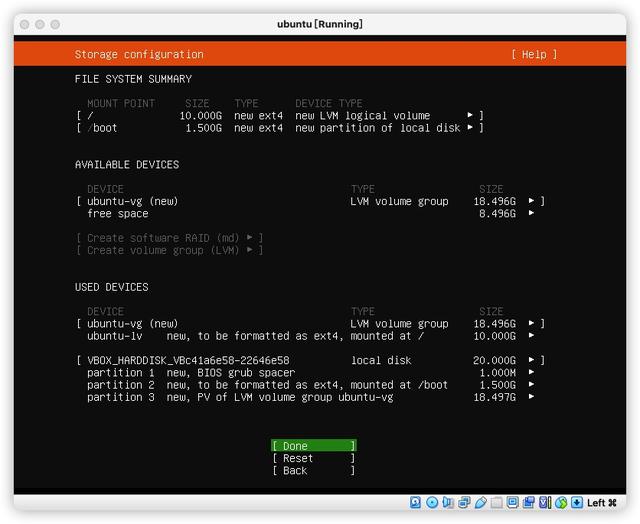Open the display settings status icon
Viewport: 640px width, 524px height.
click(512, 502)
